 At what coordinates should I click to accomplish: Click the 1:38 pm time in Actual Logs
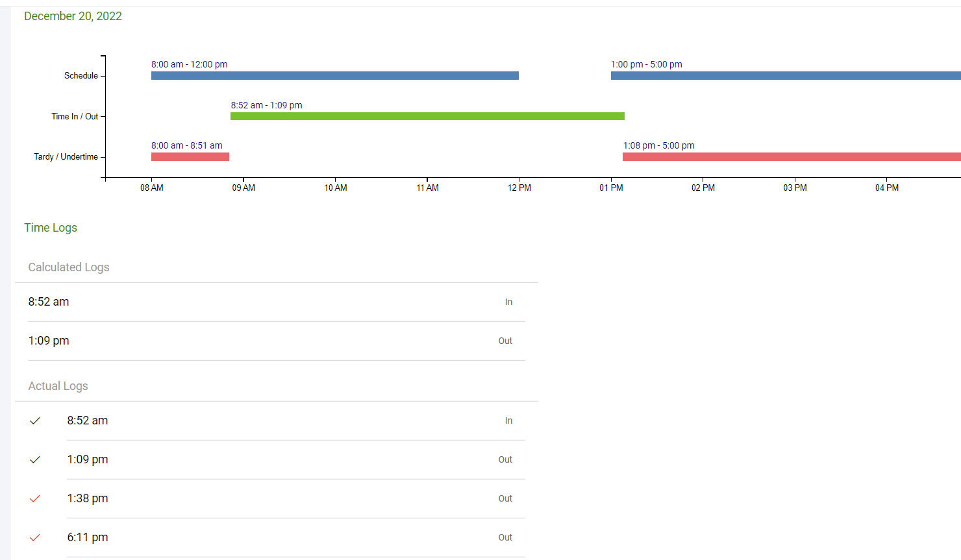88,498
